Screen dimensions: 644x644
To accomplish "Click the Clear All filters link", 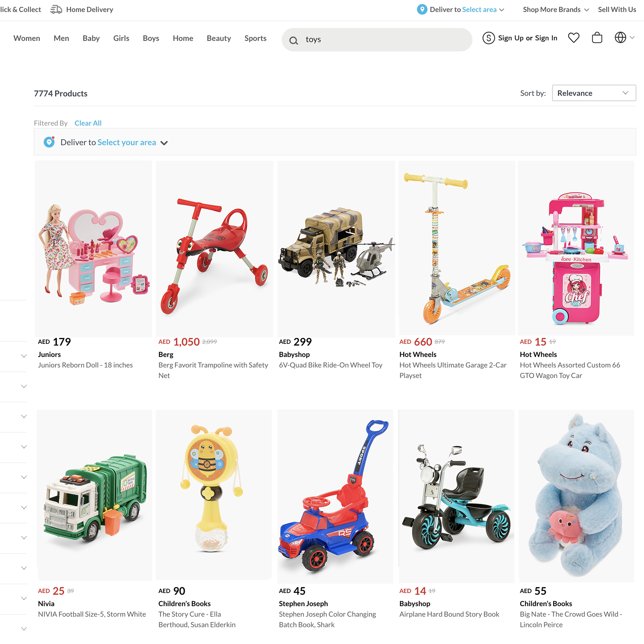I will click(88, 123).
